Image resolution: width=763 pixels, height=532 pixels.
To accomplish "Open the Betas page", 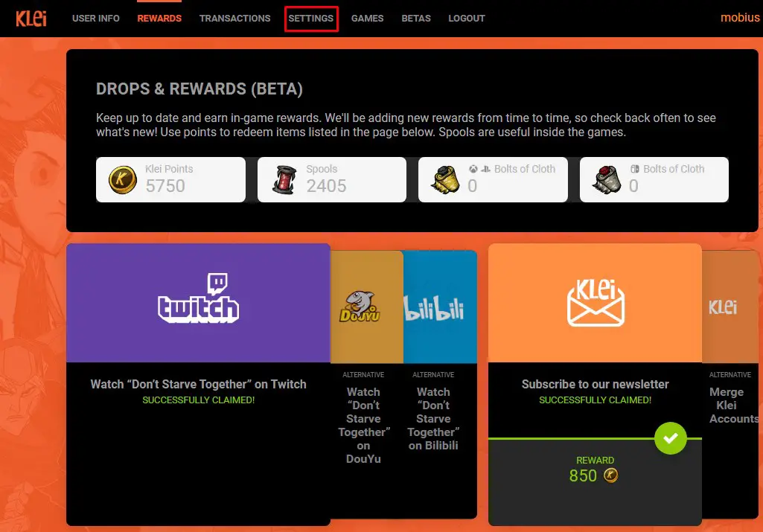I will coord(416,19).
